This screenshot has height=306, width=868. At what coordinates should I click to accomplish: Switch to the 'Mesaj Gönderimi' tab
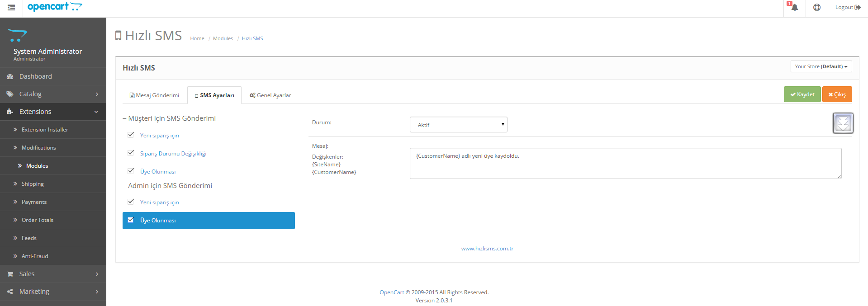coord(154,95)
